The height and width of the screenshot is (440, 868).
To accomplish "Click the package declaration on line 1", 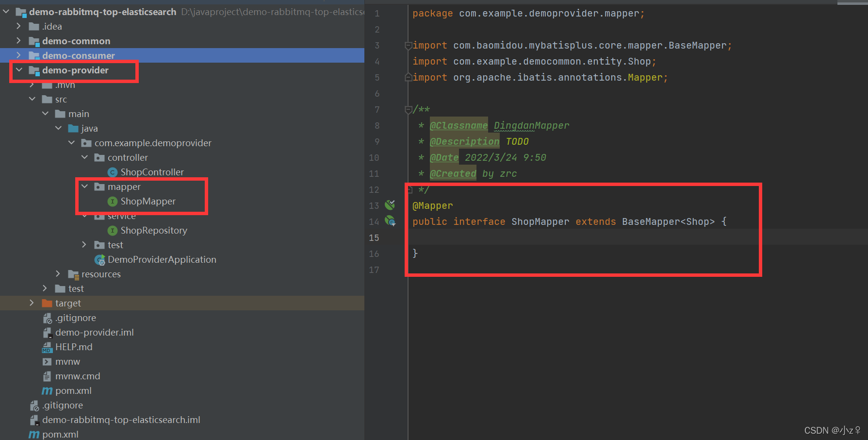I will (x=528, y=13).
